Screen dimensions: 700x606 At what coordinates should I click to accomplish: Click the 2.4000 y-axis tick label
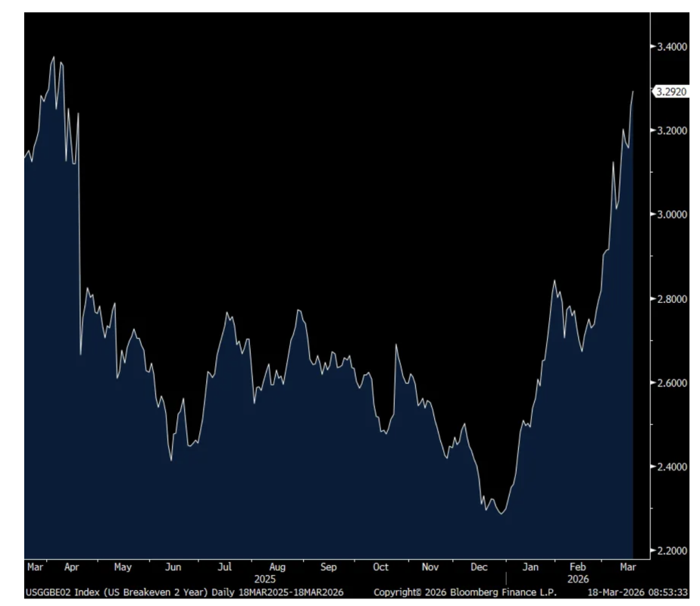[671, 467]
